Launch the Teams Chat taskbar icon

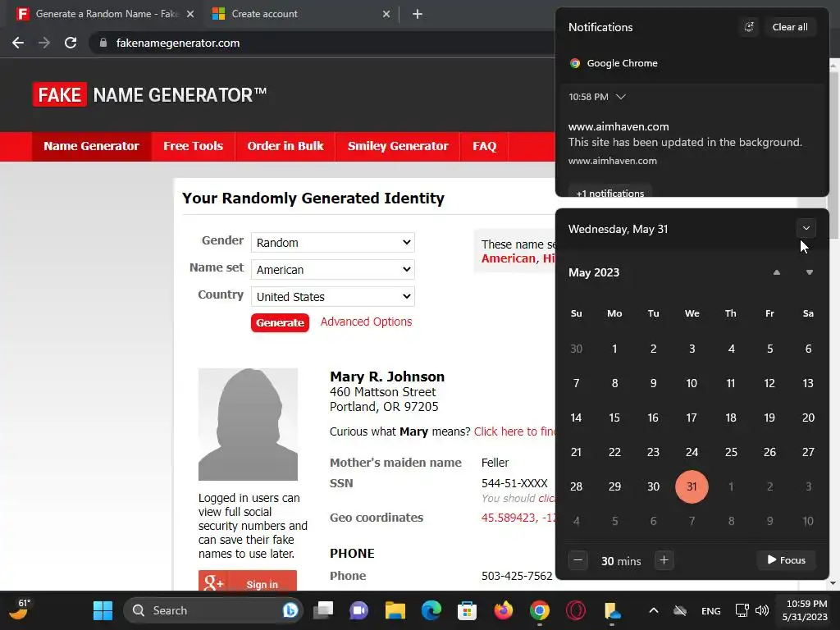pyautogui.click(x=359, y=610)
